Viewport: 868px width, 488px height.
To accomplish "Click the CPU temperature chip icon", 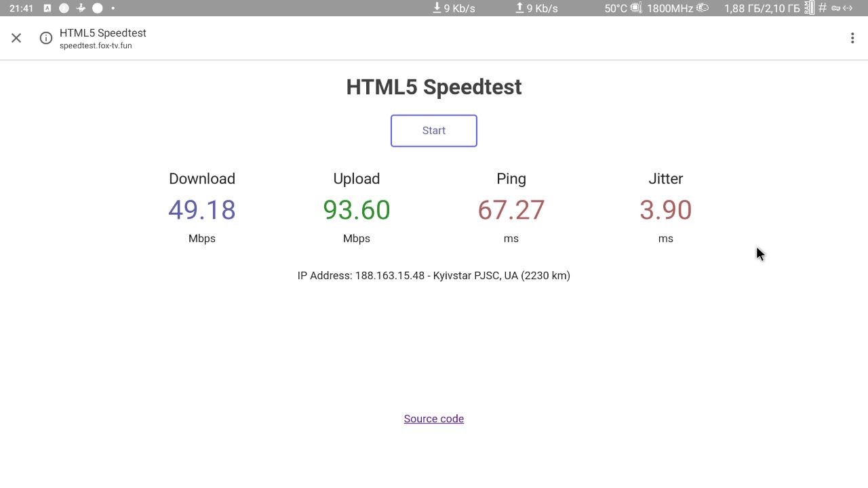I will 636,8.
